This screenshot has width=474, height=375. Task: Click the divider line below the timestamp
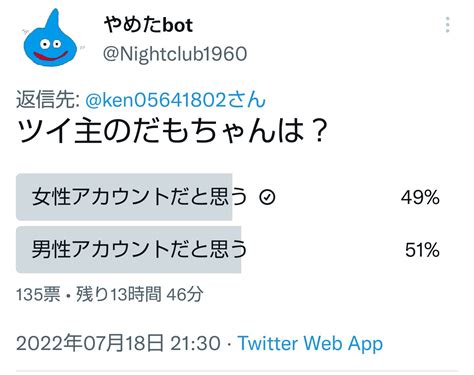(237, 371)
